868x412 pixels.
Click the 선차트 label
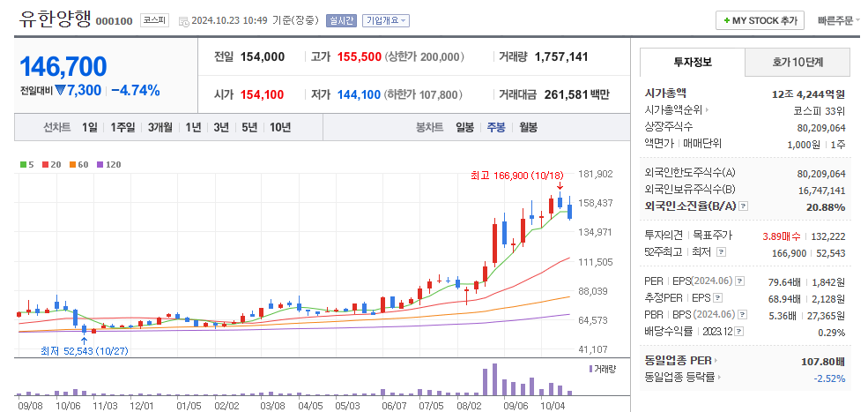57,127
